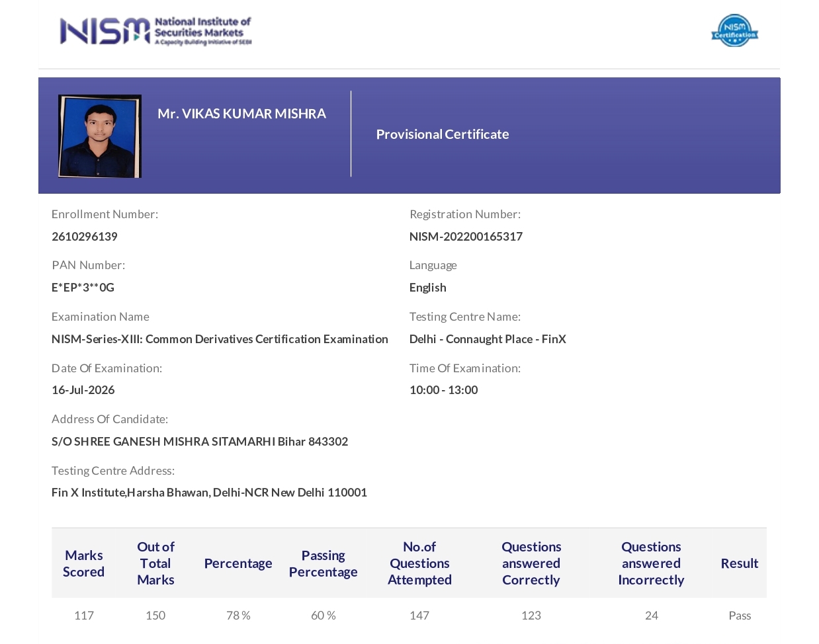819x644 pixels.
Task: Click the Enrollment Number label
Action: pyautogui.click(x=105, y=214)
